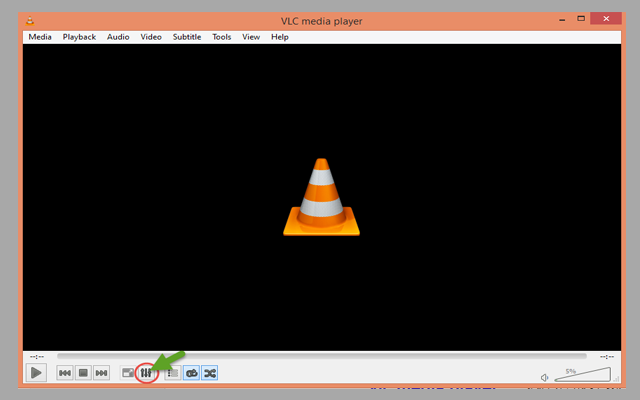
Task: Mute audio using speaker icon
Action: point(545,377)
